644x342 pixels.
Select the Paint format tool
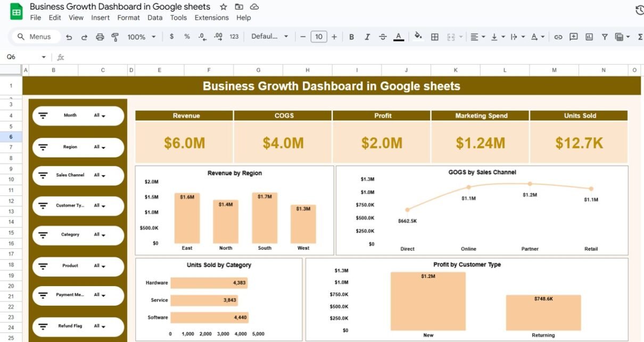coord(115,37)
